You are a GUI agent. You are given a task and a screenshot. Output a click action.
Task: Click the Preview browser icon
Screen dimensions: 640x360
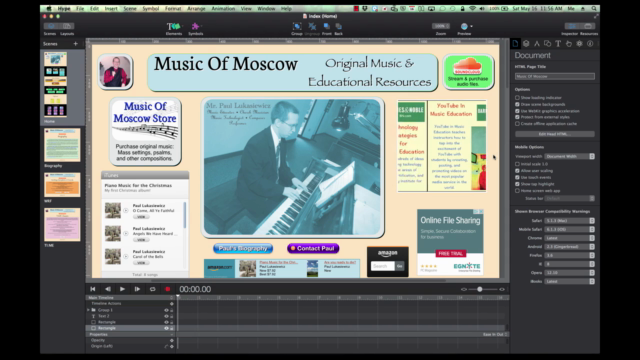point(464,27)
